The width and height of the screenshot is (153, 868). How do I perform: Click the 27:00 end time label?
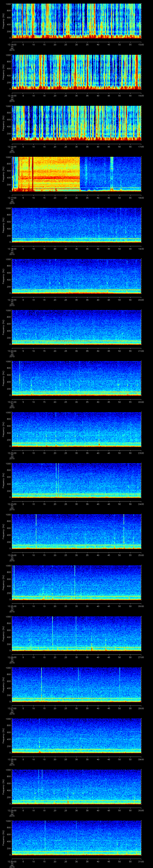click(141, 657)
